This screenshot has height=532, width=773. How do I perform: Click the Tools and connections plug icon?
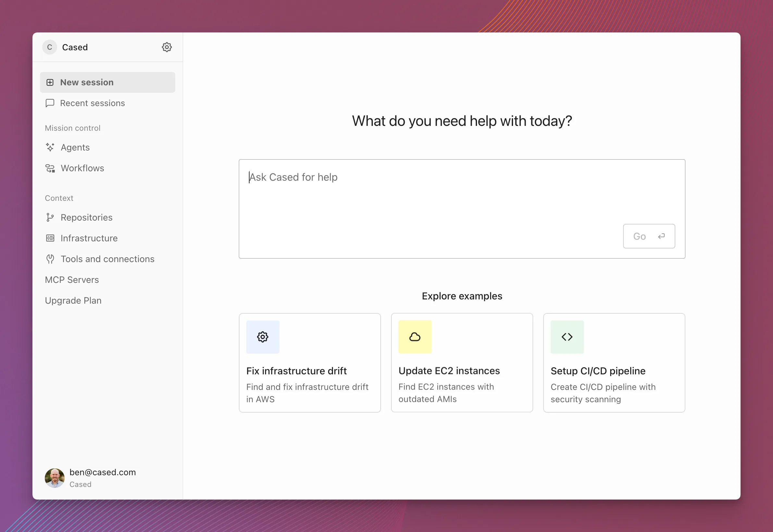point(50,259)
